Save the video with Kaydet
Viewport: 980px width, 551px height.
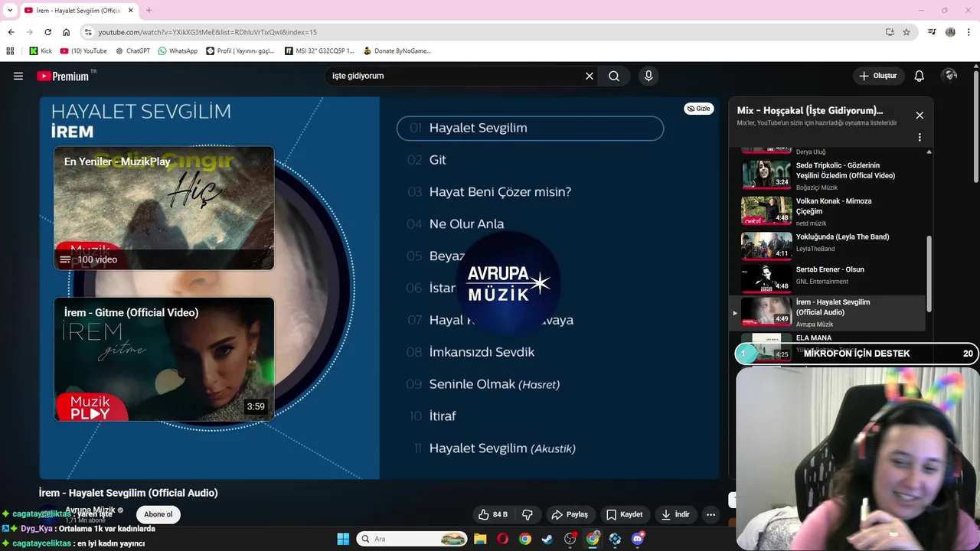tap(624, 514)
